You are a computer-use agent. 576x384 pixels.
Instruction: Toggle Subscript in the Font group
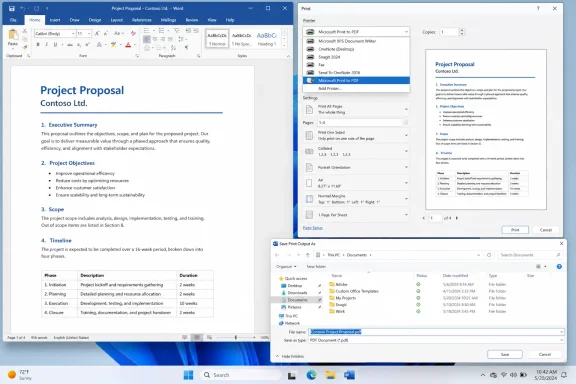(x=79, y=44)
